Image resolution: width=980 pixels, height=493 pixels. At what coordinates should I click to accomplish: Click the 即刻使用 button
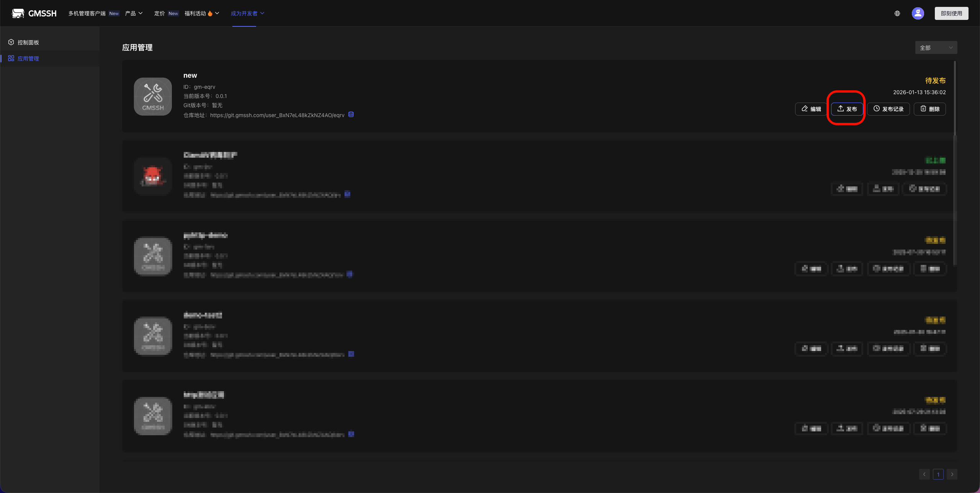(951, 13)
